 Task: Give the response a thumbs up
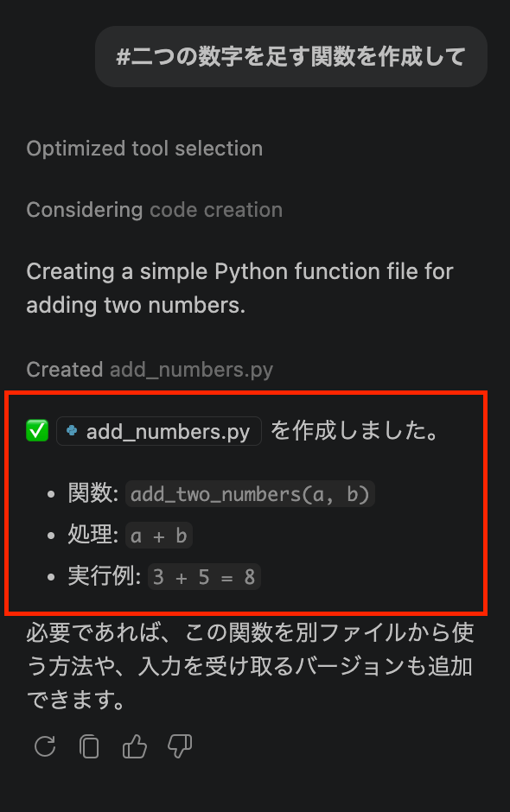134,746
